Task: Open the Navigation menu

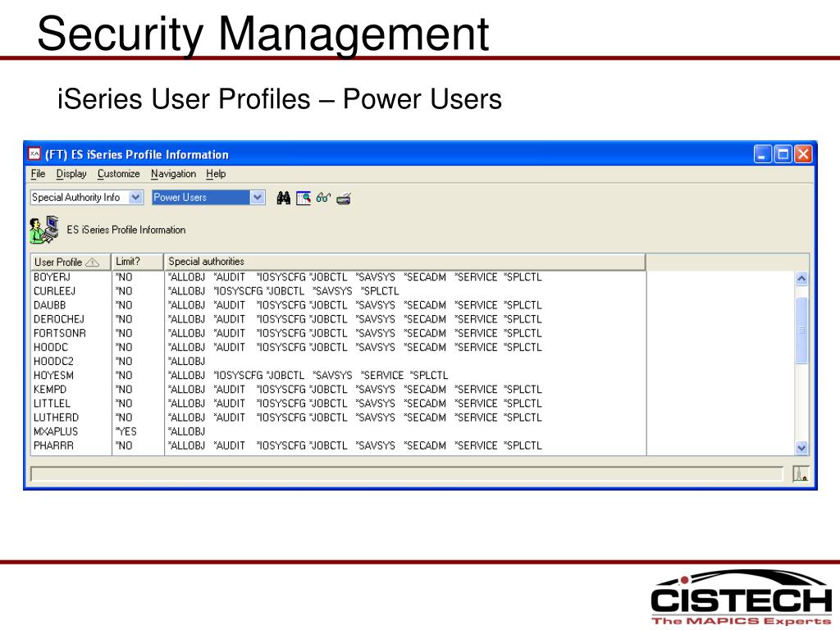Action: [173, 174]
